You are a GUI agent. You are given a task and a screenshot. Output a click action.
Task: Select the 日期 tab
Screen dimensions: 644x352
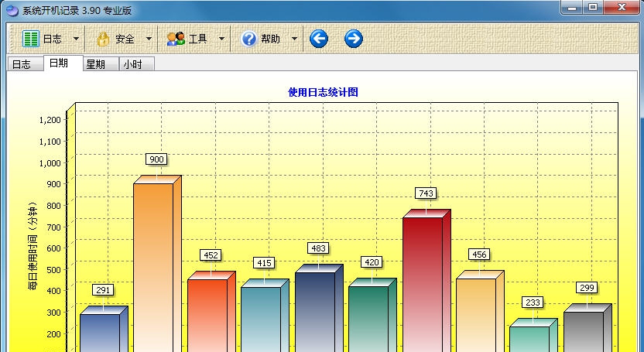[x=63, y=63]
